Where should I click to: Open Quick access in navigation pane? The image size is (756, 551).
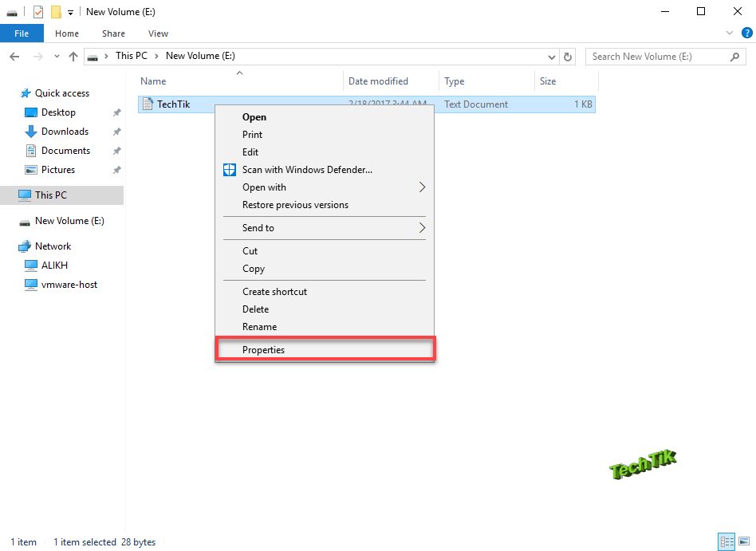click(x=61, y=93)
